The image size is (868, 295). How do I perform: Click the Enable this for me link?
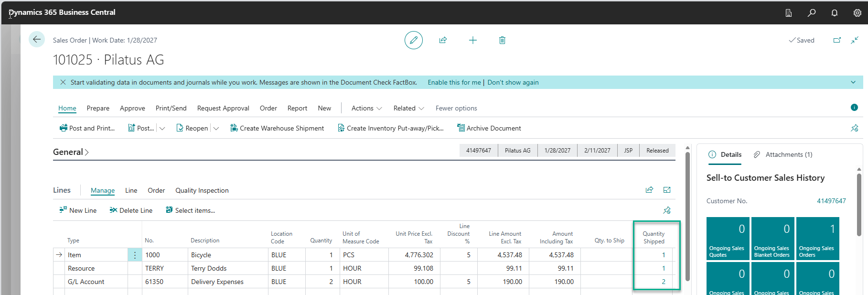point(454,82)
